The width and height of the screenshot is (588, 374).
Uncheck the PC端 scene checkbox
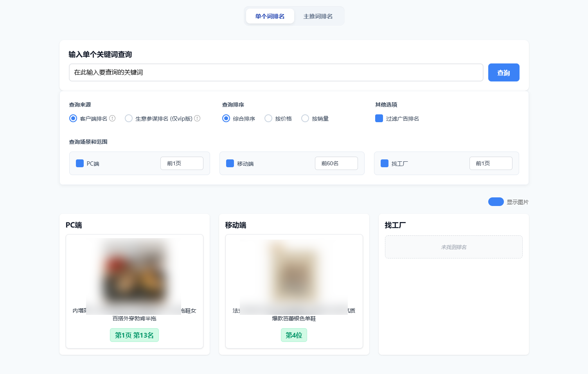[80, 163]
